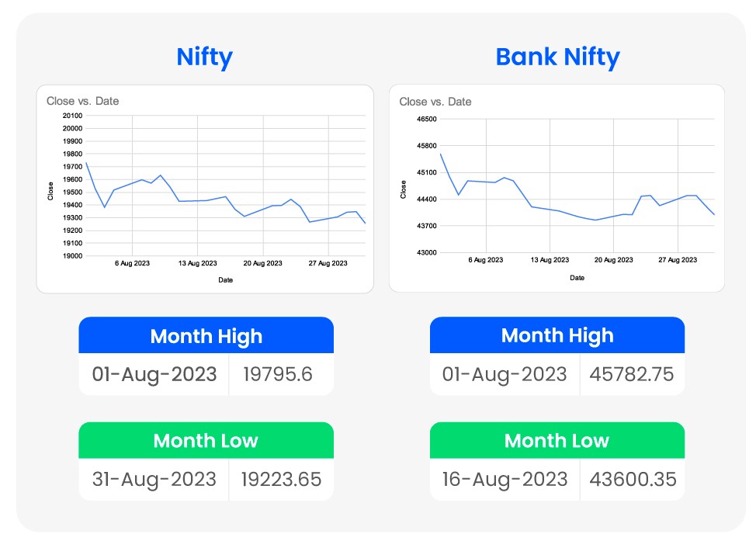
Task: Click Nifty chart title Close vs. Date
Action: [x=82, y=101]
